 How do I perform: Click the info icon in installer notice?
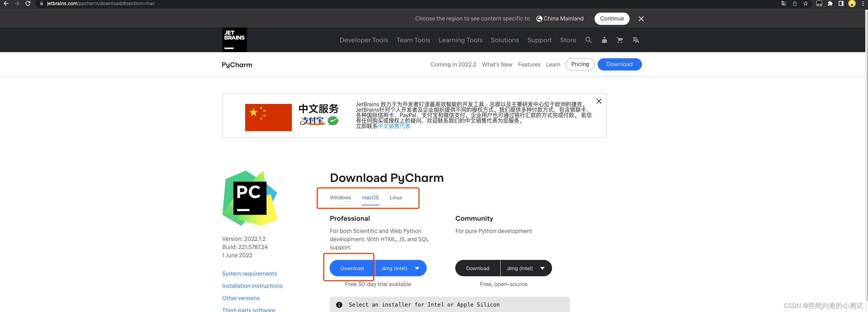pos(339,305)
